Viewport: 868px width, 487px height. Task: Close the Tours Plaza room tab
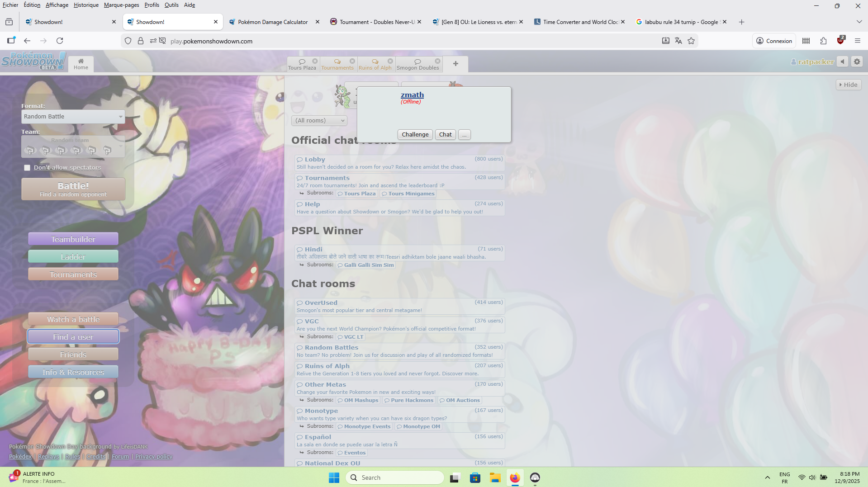pyautogui.click(x=315, y=61)
